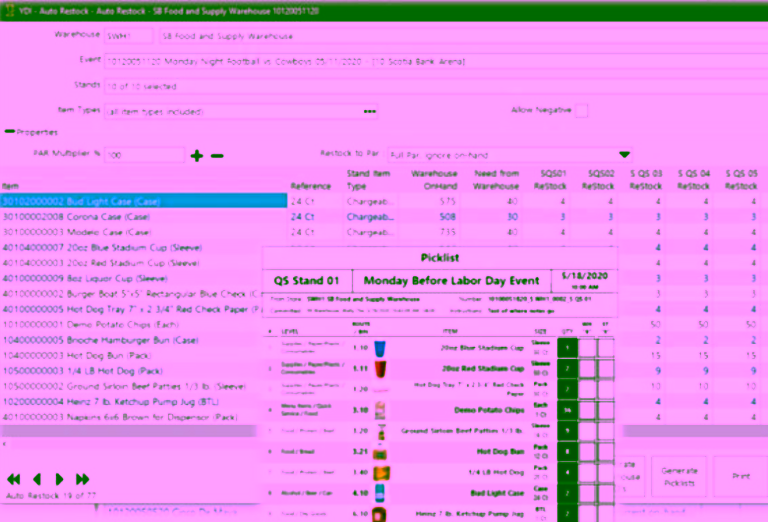Screen dimensions: 768x522
Task: Click blue stadium cup image in Picklist
Action: (380, 348)
